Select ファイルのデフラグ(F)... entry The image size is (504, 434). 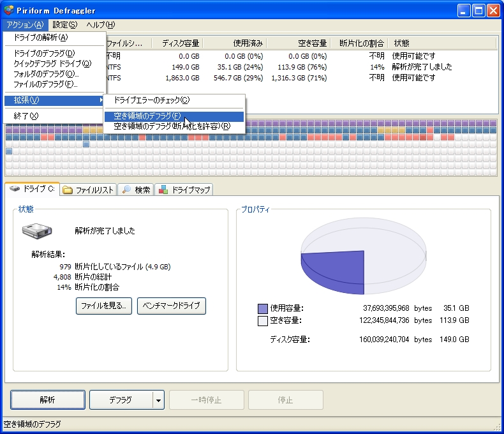[x=55, y=84]
